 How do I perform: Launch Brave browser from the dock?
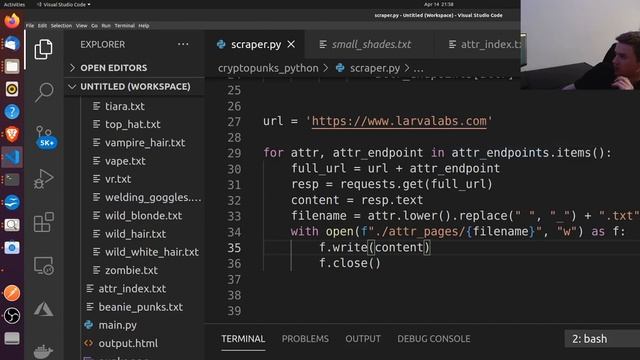coord(12,134)
